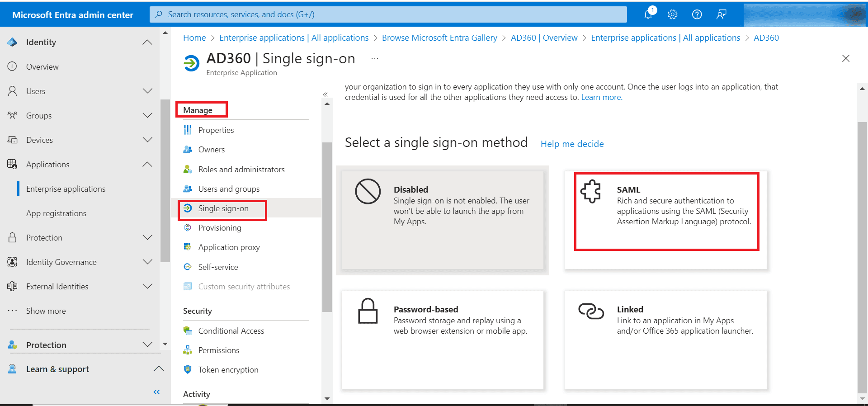Open the settings gear in the top bar
The image size is (868, 406).
672,14
